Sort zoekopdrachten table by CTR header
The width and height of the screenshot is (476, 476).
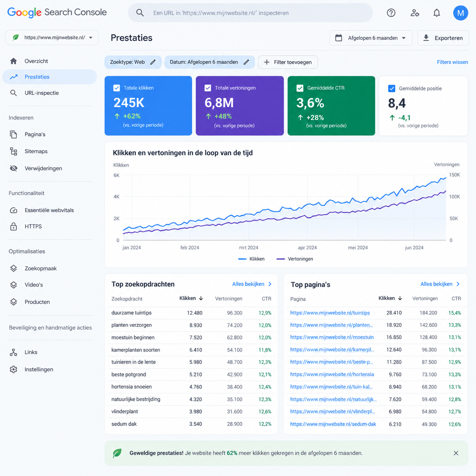coord(266,299)
